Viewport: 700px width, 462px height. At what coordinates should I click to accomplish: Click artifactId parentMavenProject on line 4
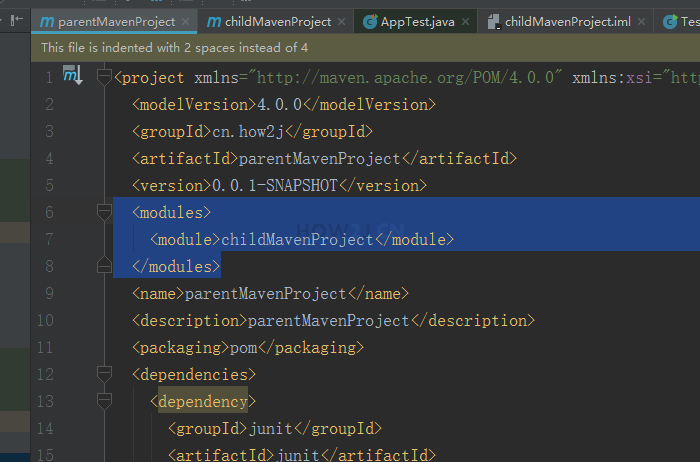coord(319,159)
